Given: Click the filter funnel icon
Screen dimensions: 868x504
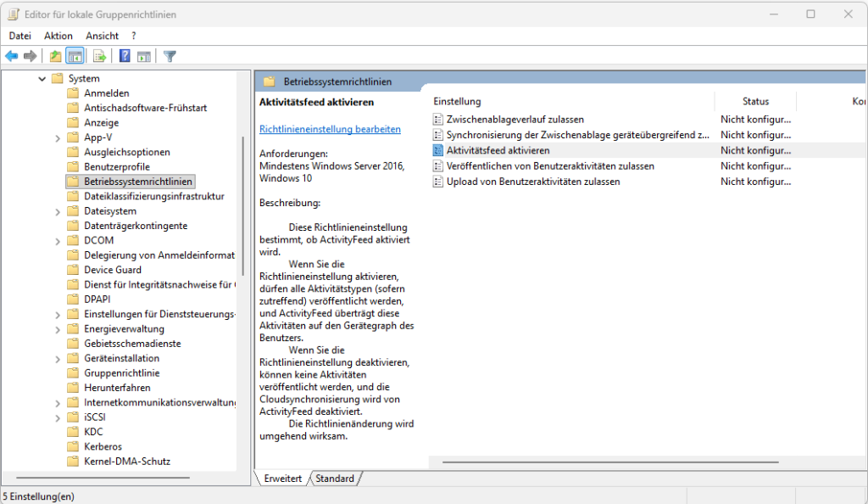Looking at the screenshot, I should click(170, 56).
